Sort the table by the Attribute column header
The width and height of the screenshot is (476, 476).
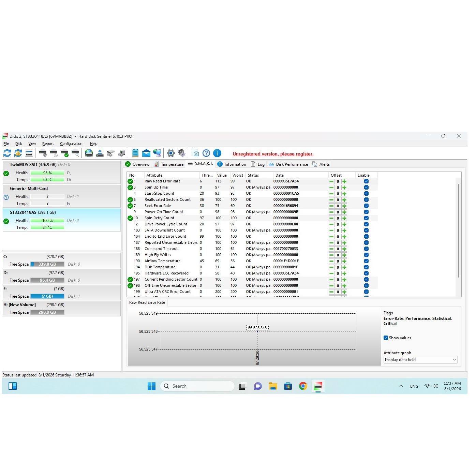(x=172, y=175)
